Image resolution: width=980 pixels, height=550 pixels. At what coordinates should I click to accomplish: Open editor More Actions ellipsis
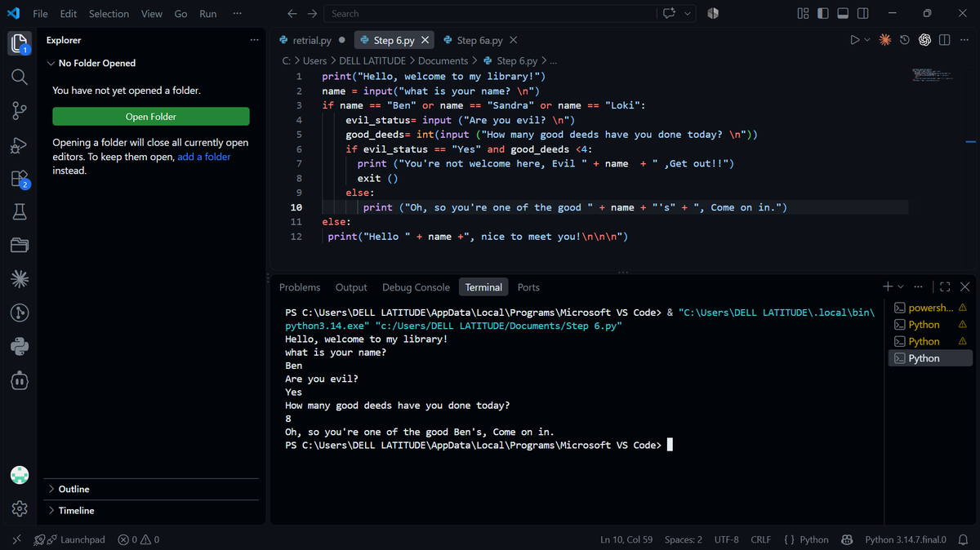tap(964, 40)
